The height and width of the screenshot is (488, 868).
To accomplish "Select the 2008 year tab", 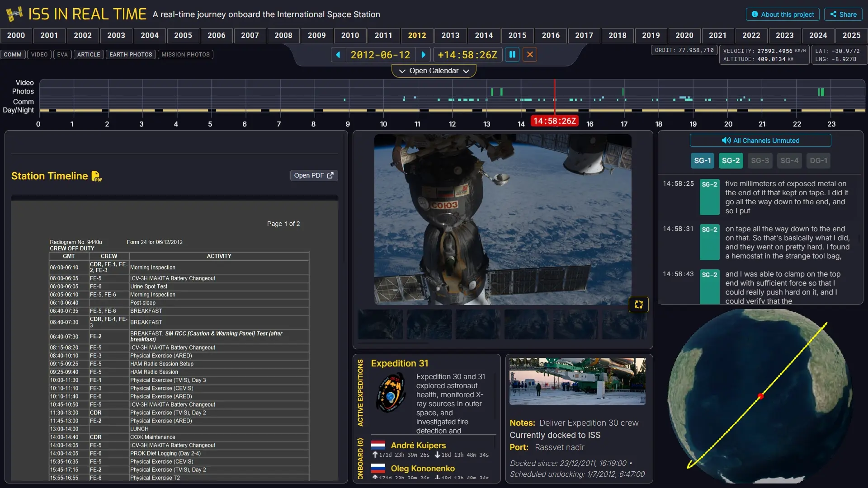I will coord(283,35).
